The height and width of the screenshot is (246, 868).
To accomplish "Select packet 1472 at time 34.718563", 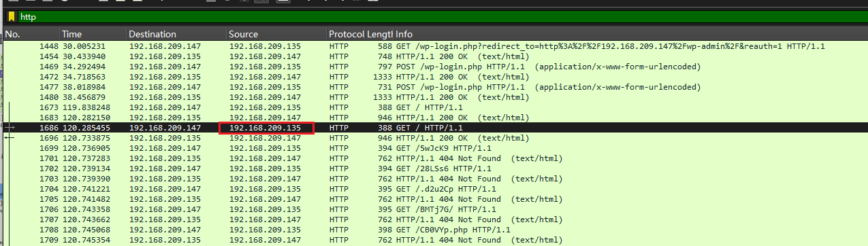I will point(436,77).
